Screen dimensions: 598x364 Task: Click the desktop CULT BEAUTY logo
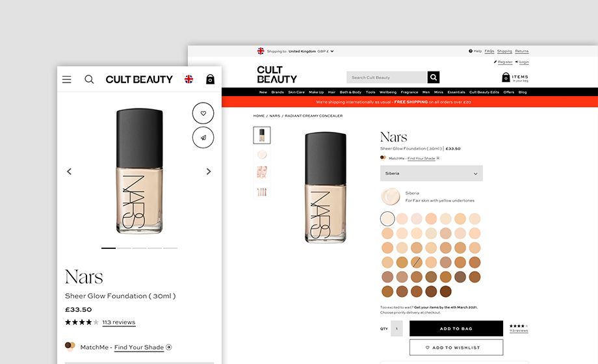tap(277, 74)
